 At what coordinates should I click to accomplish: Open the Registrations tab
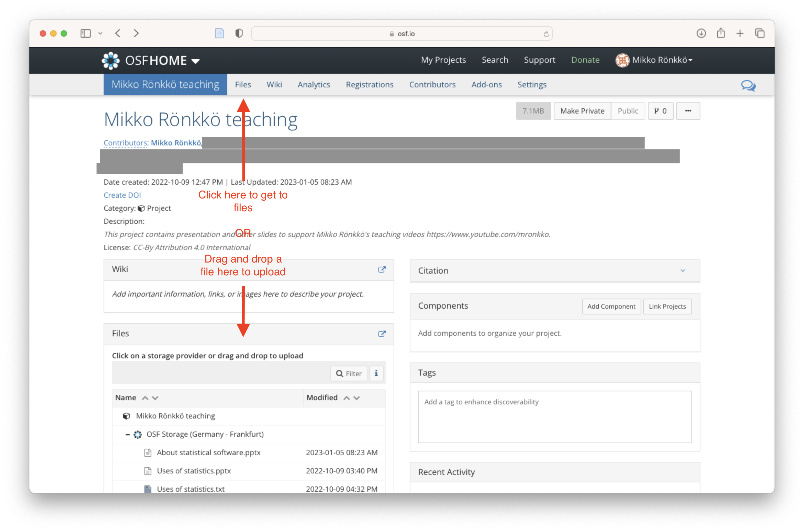tap(369, 84)
